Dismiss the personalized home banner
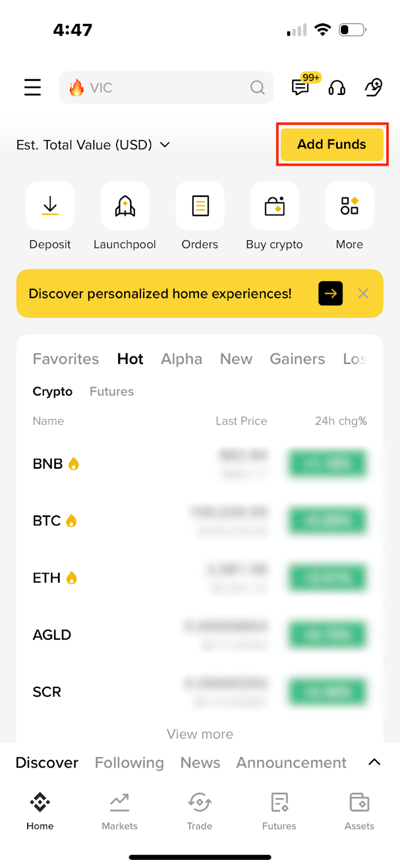This screenshot has height=868, width=400. pyautogui.click(x=363, y=293)
